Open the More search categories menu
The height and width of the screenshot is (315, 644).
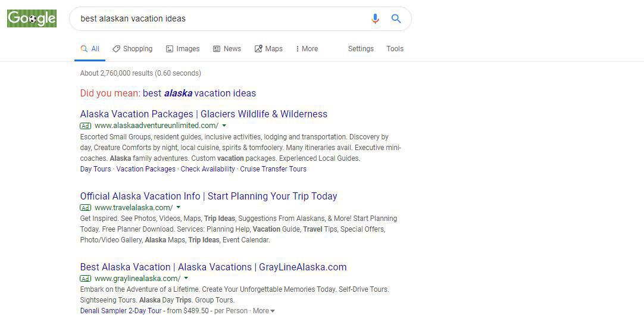pos(307,48)
